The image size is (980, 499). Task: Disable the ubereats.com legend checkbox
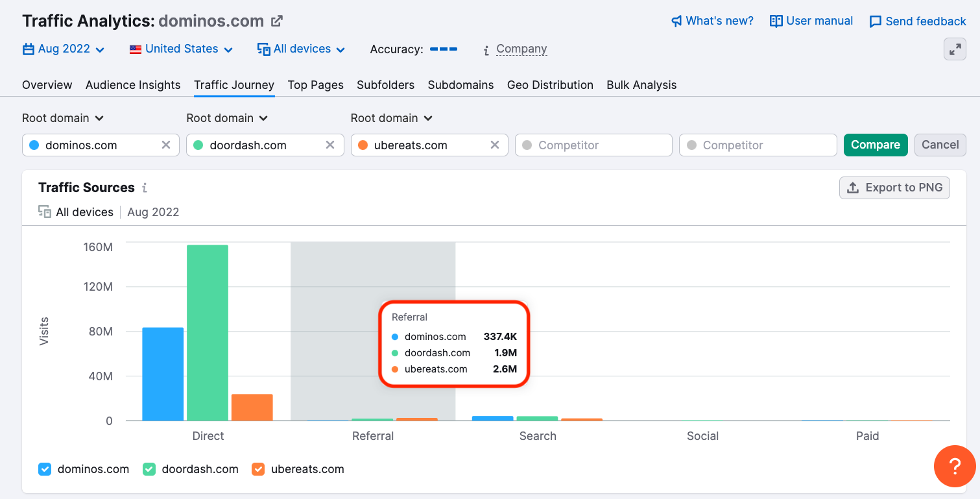point(258,469)
